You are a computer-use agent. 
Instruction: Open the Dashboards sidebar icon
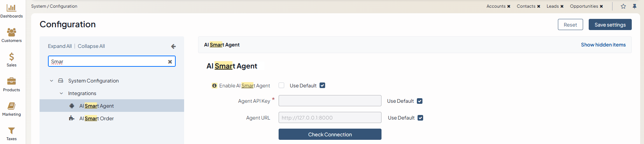[x=12, y=8]
